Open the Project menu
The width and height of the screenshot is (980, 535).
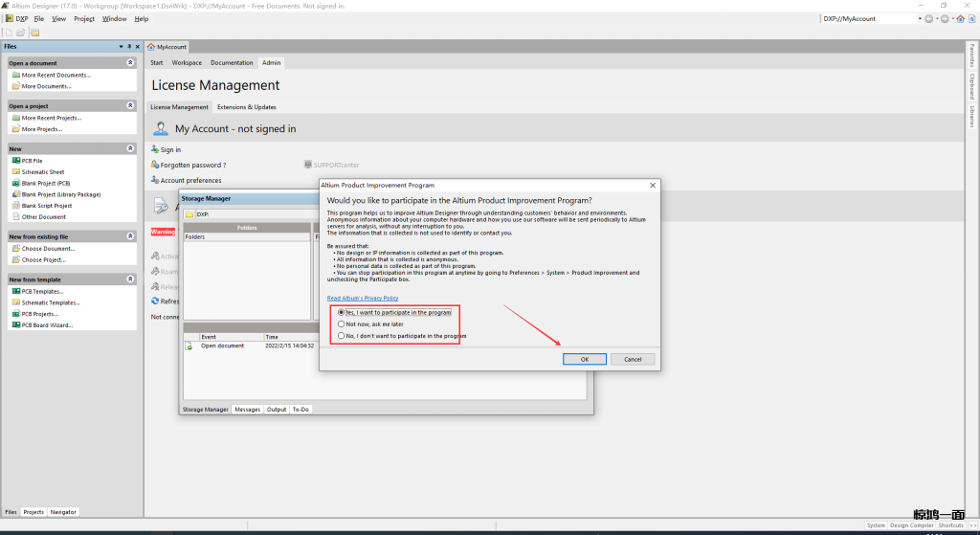point(84,18)
